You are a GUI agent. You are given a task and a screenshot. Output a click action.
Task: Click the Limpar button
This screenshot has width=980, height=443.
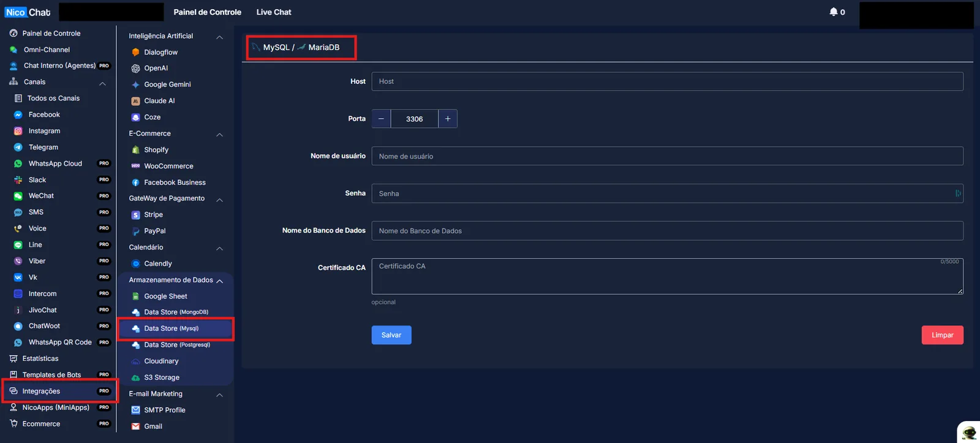(942, 335)
